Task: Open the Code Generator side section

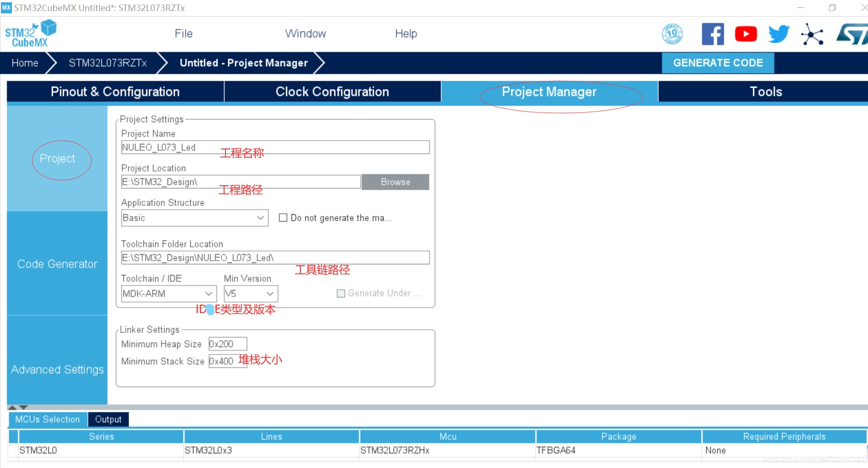Action: tap(57, 264)
